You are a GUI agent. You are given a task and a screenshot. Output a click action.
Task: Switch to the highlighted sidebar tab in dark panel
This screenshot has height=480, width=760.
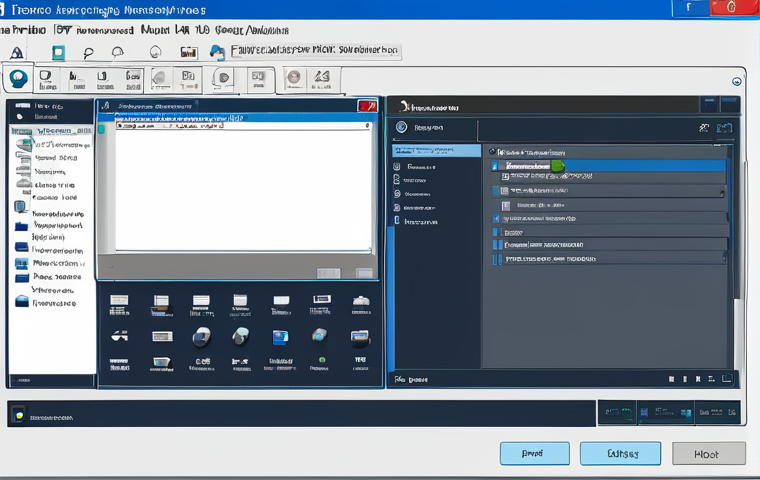click(436, 151)
